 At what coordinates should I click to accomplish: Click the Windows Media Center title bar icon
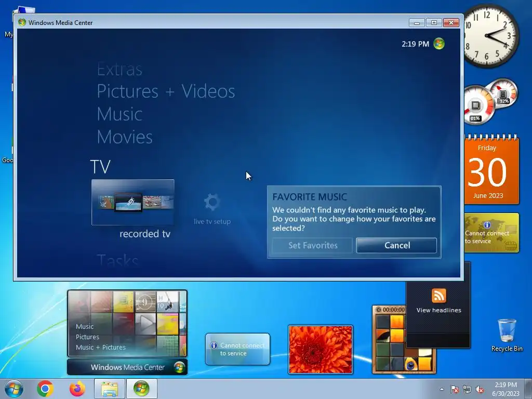point(22,22)
